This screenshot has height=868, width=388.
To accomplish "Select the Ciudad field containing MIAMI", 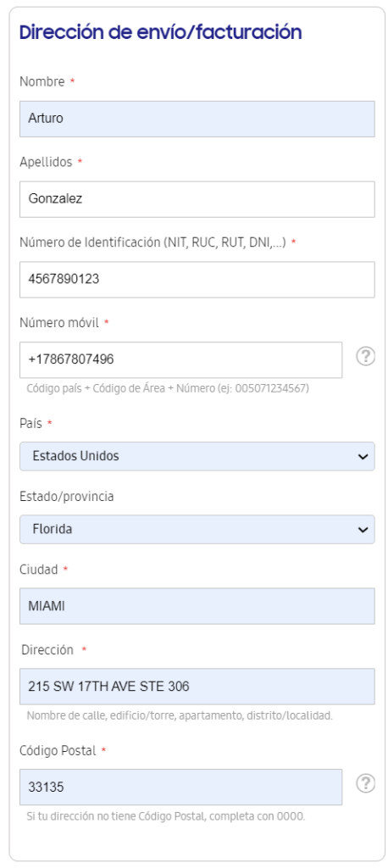I will 197,606.
